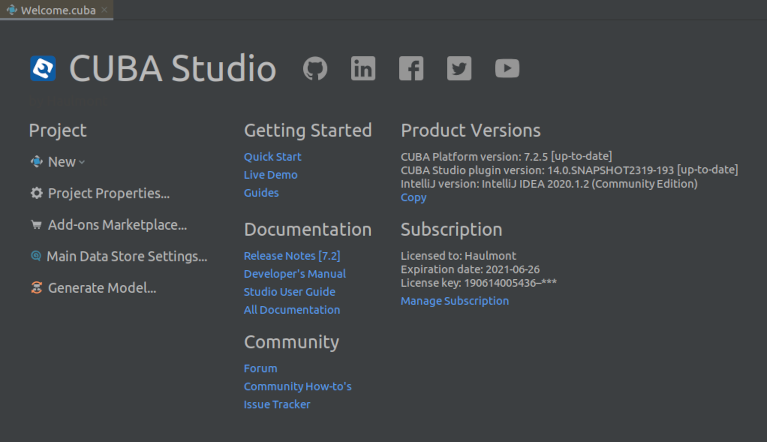Select the Welcome.cuba tab

point(57,10)
